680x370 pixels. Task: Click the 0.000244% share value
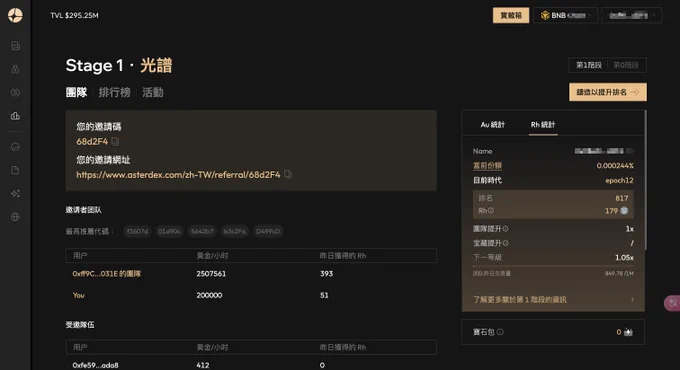615,166
